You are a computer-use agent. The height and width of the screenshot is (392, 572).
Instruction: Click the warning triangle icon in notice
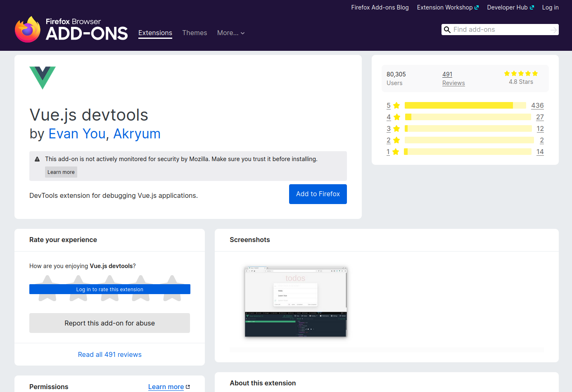[37, 159]
